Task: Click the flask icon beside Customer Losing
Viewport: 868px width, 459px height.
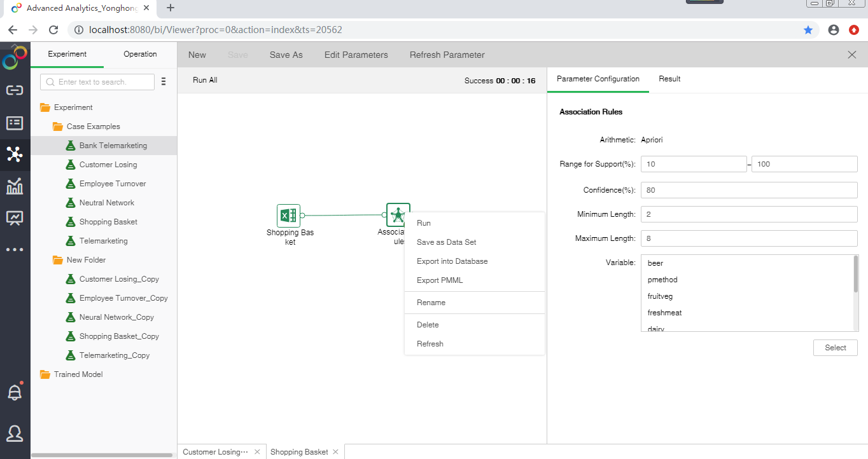Action: click(x=71, y=165)
